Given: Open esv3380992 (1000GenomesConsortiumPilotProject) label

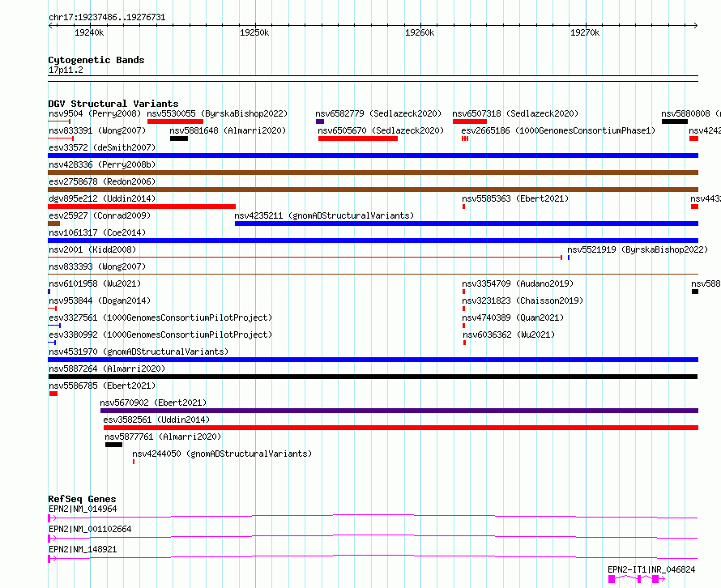Looking at the screenshot, I should coord(160,334).
